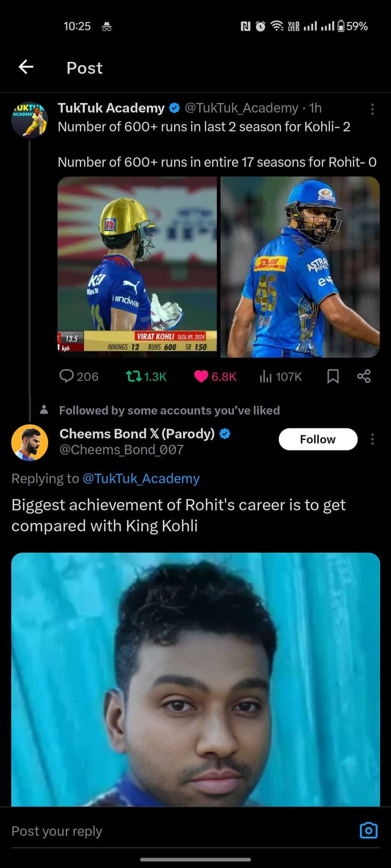Viewport: 391px width, 868px height.
Task: Tap Cheems Bond profile avatar
Action: [30, 442]
